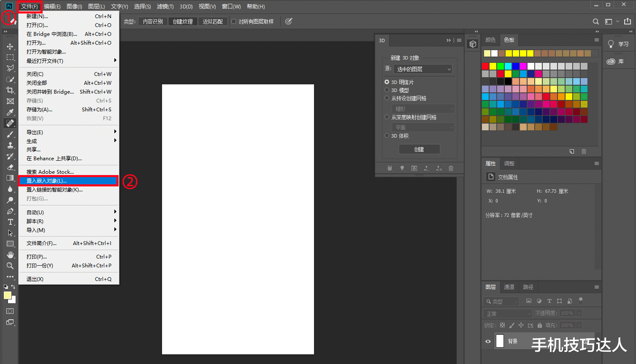Enable 对所有图层取样 checkbox
This screenshot has height=364, width=636.
tap(234, 22)
